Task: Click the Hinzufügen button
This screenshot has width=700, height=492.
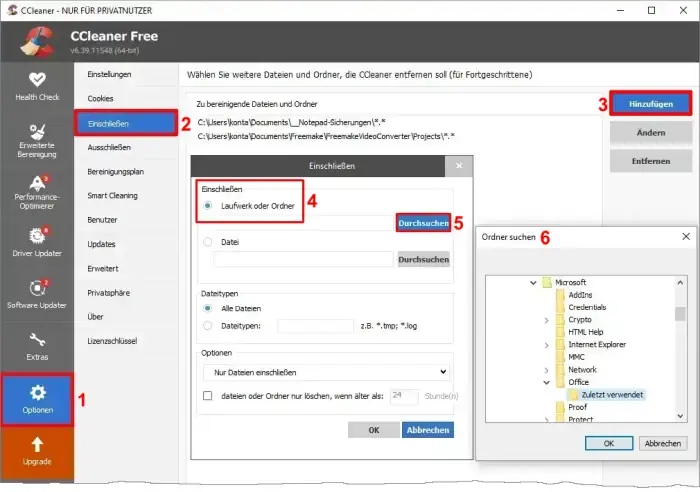Action: tap(650, 104)
